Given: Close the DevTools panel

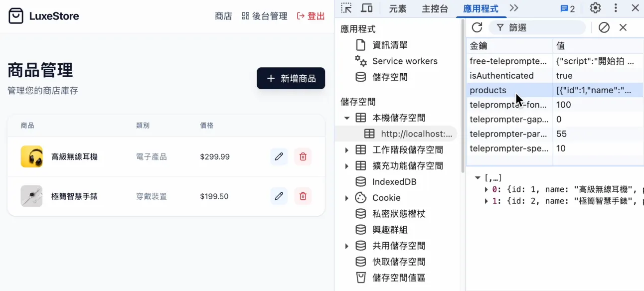Looking at the screenshot, I should (x=635, y=8).
